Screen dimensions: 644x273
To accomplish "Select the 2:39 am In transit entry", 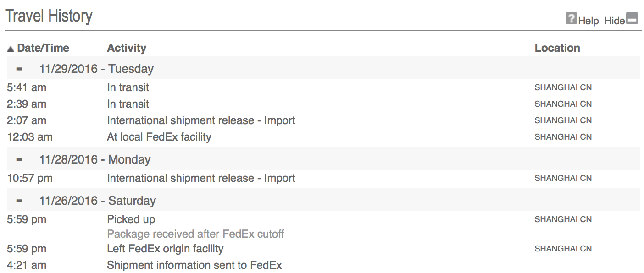I will click(322, 104).
